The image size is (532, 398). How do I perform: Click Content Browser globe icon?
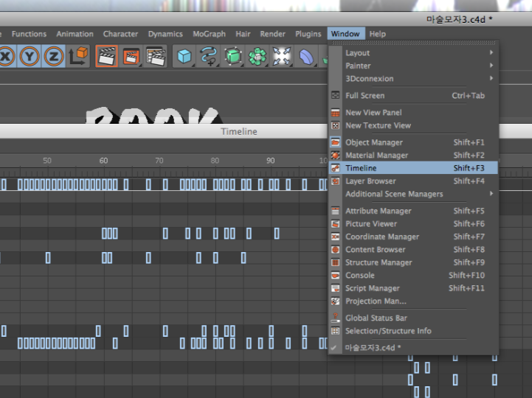coord(335,250)
